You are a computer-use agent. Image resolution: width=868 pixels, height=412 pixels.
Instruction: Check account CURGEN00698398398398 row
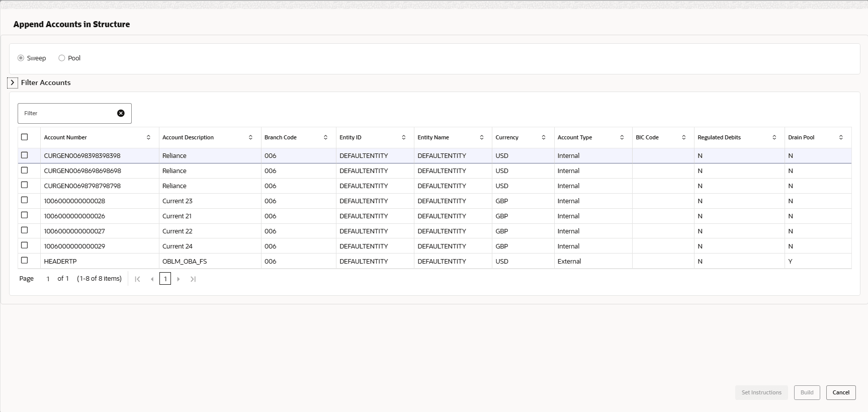24,155
